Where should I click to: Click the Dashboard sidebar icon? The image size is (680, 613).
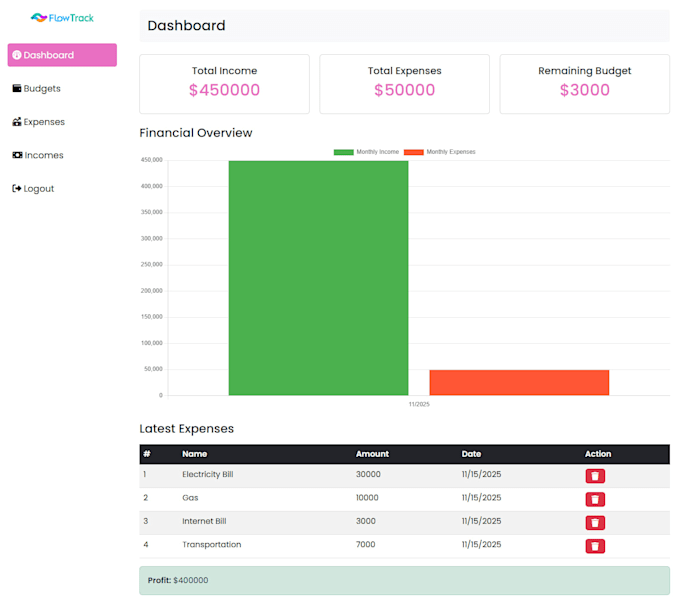(17, 55)
